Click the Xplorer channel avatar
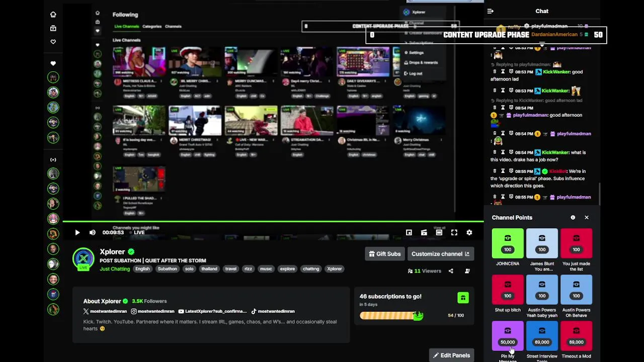 (x=83, y=259)
